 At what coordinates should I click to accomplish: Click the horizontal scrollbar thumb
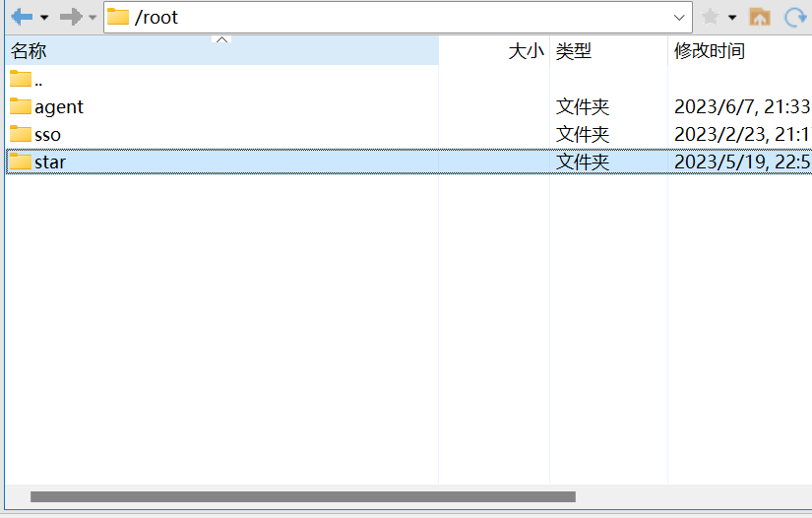[302, 497]
